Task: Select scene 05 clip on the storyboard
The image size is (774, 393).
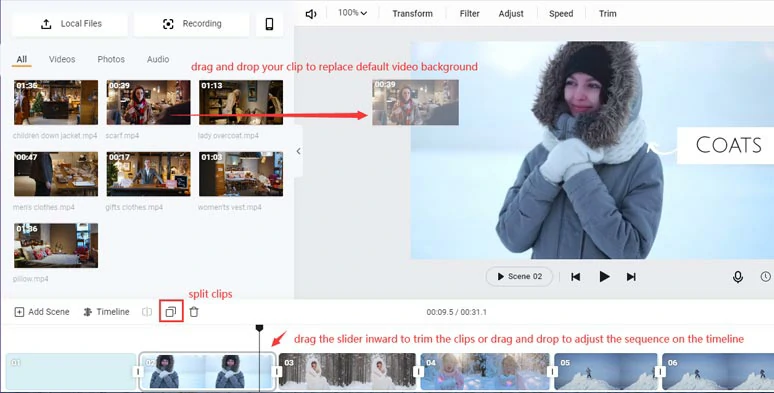Action: click(x=606, y=371)
